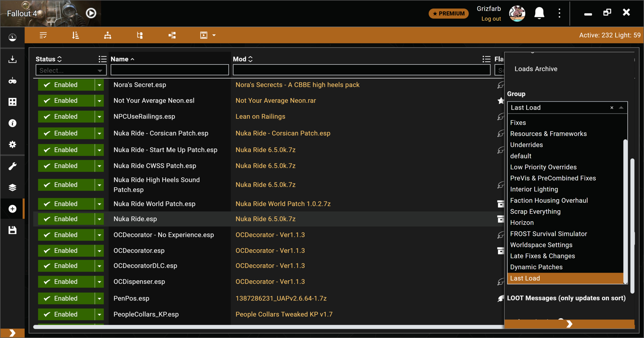Viewport: 644px width, 338px height.
Task: Open the Knowledge Base info icon
Action: (12, 123)
